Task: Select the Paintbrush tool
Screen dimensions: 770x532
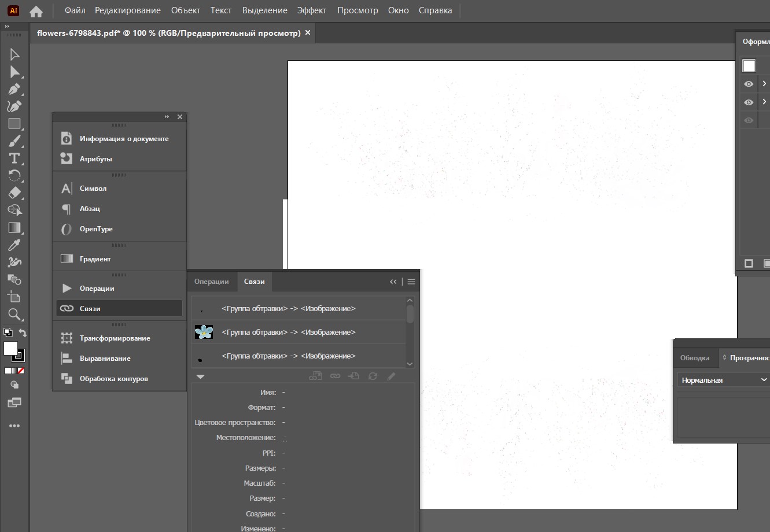Action: [14, 141]
